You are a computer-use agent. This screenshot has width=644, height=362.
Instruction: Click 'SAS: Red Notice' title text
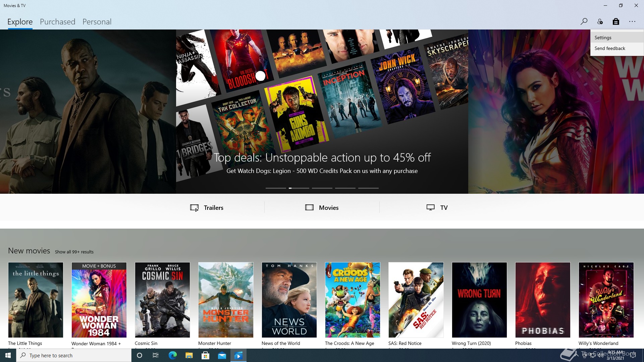(405, 343)
